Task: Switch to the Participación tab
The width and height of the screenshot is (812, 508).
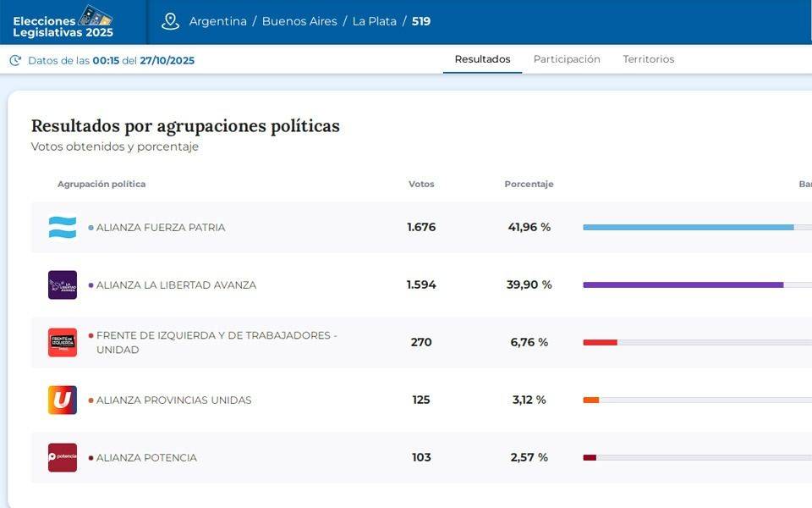Action: point(567,59)
